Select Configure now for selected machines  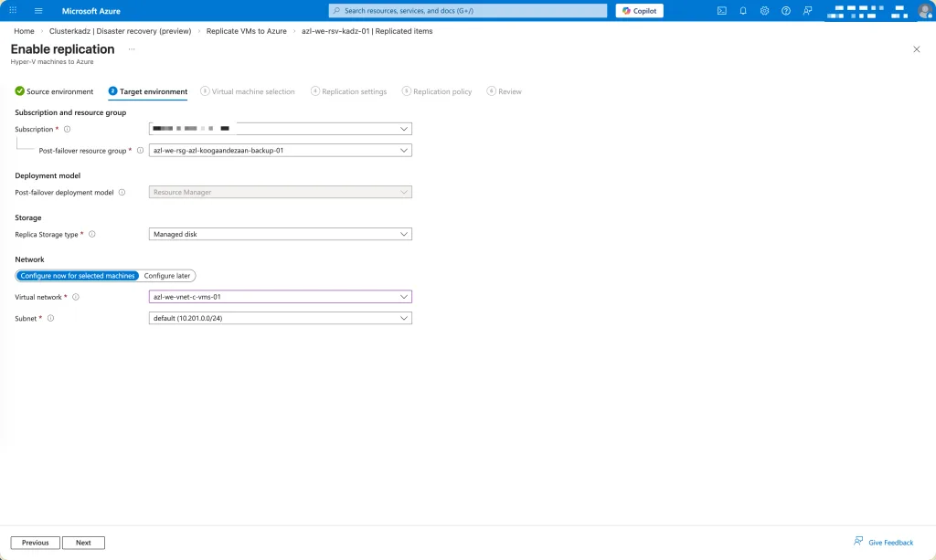78,276
